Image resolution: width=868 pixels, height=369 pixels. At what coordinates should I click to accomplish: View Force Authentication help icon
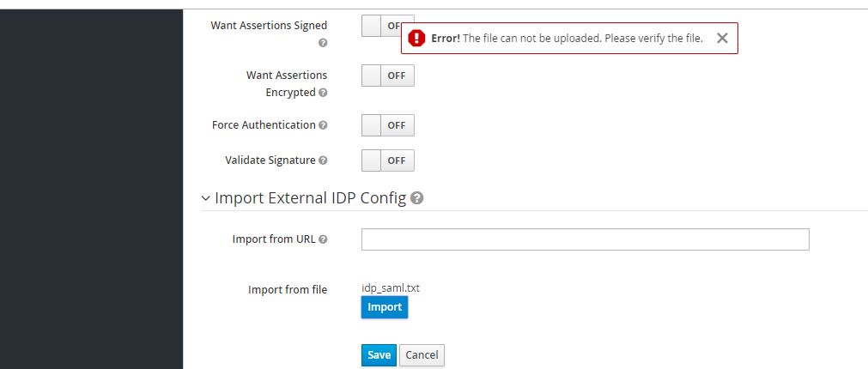[323, 125]
